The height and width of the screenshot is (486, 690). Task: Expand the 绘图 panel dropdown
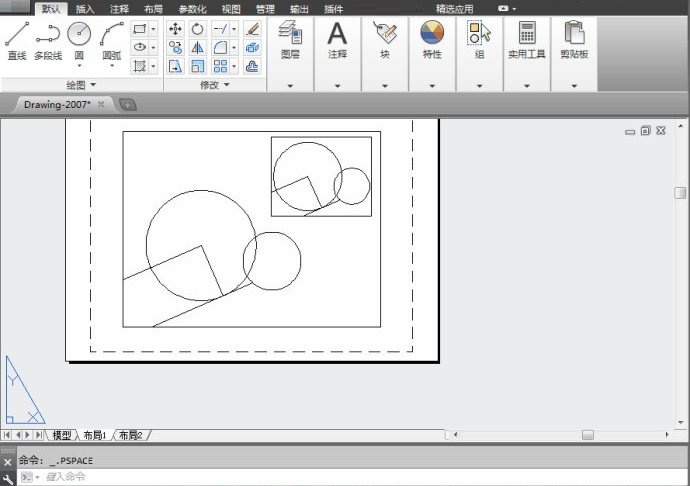80,85
